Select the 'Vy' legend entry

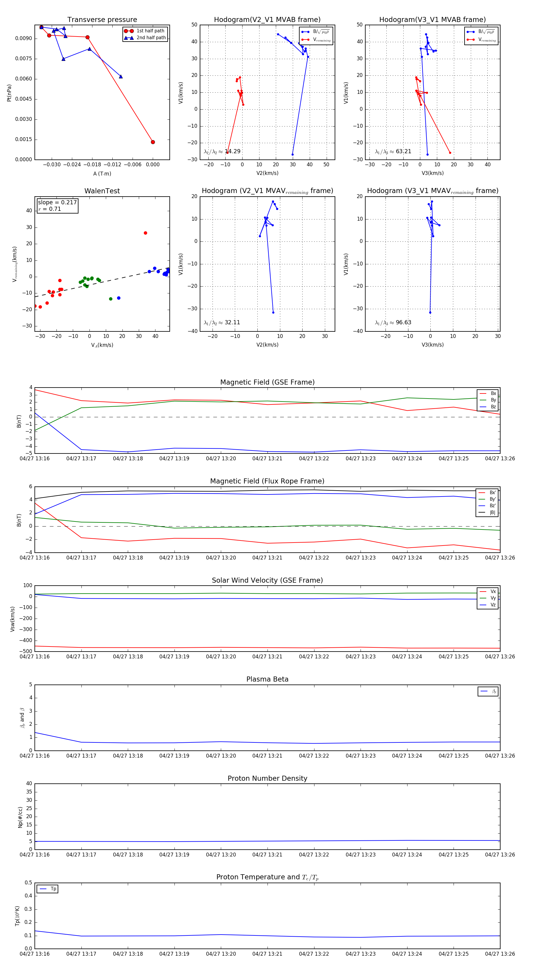[488, 598]
